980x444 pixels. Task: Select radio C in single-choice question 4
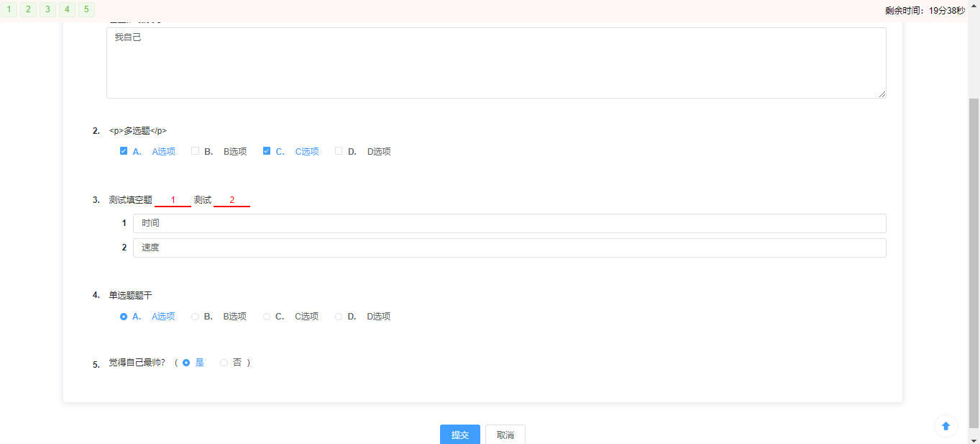point(267,317)
